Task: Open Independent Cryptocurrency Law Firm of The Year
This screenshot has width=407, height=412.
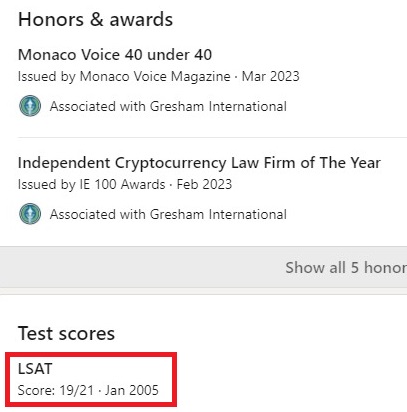Action: (x=199, y=163)
